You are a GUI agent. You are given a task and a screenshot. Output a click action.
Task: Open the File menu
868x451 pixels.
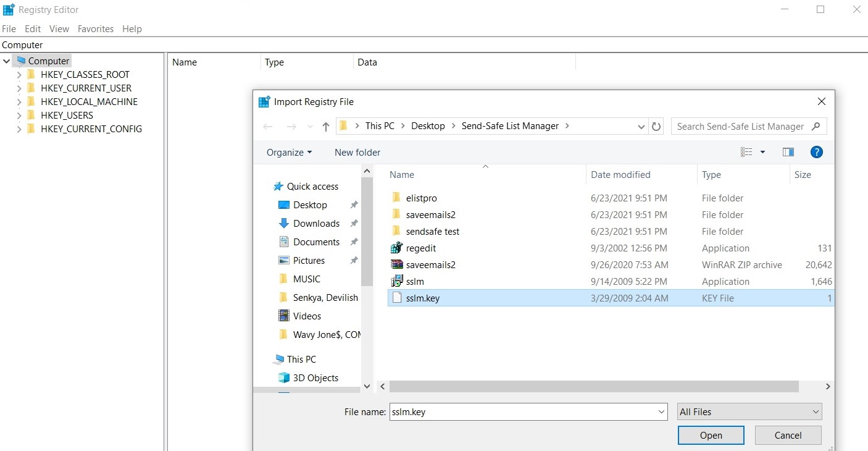(x=9, y=28)
